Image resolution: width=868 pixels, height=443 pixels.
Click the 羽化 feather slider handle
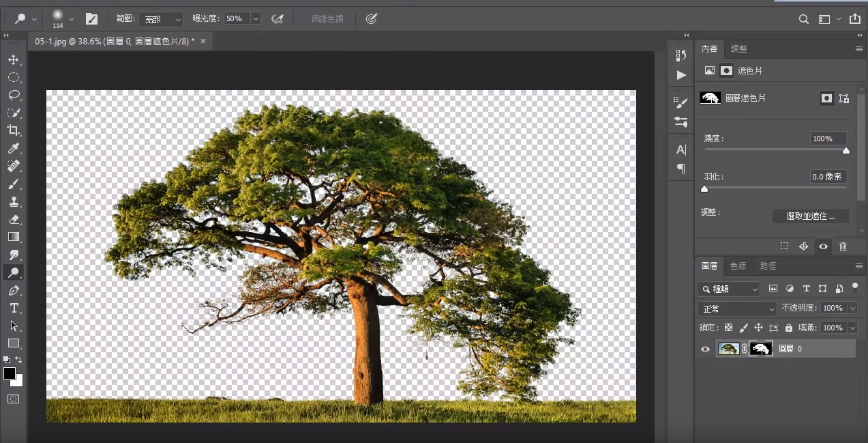[x=704, y=189]
